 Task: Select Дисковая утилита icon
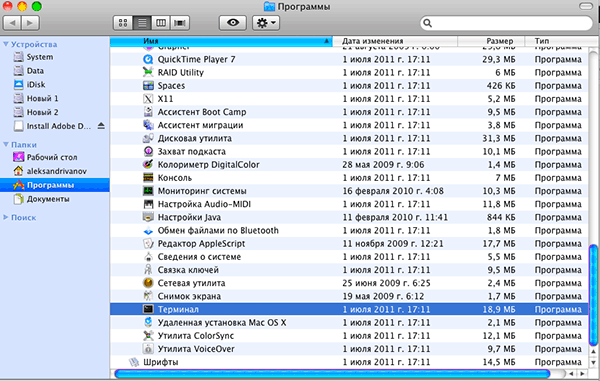[148, 138]
